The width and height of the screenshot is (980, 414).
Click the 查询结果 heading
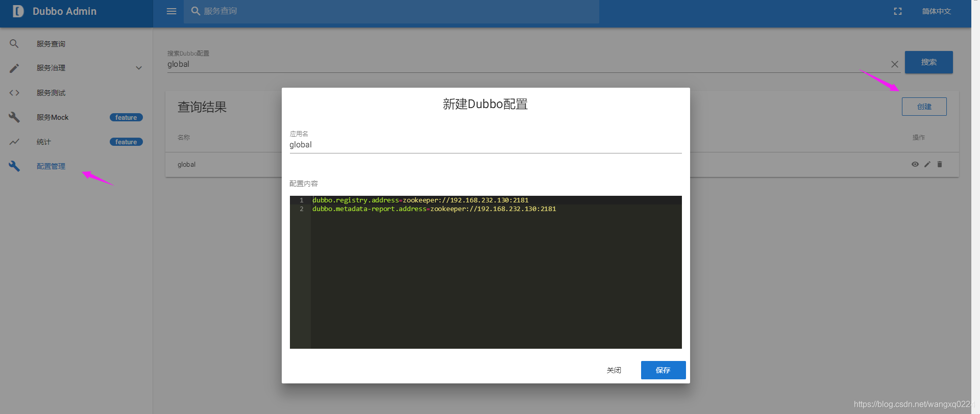point(202,107)
